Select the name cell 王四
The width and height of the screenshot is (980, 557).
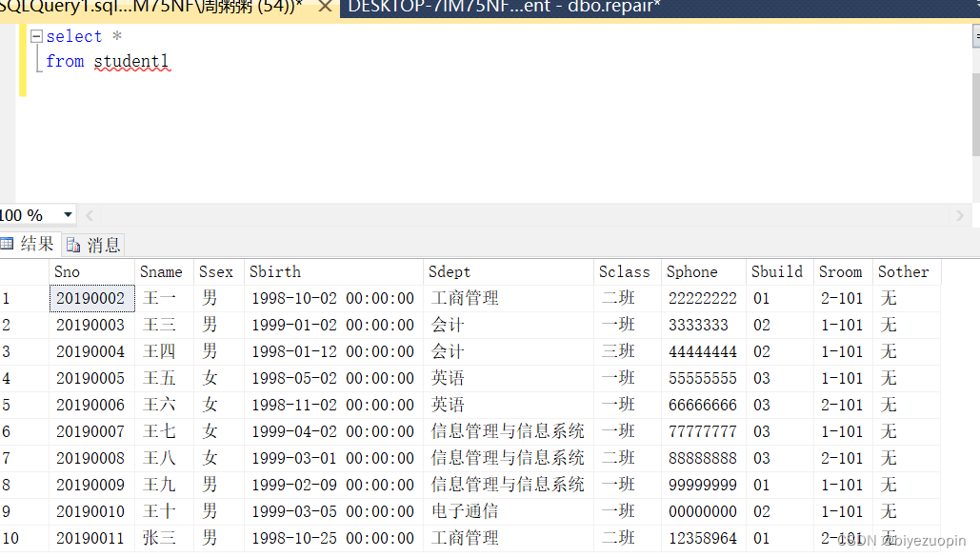point(165,352)
